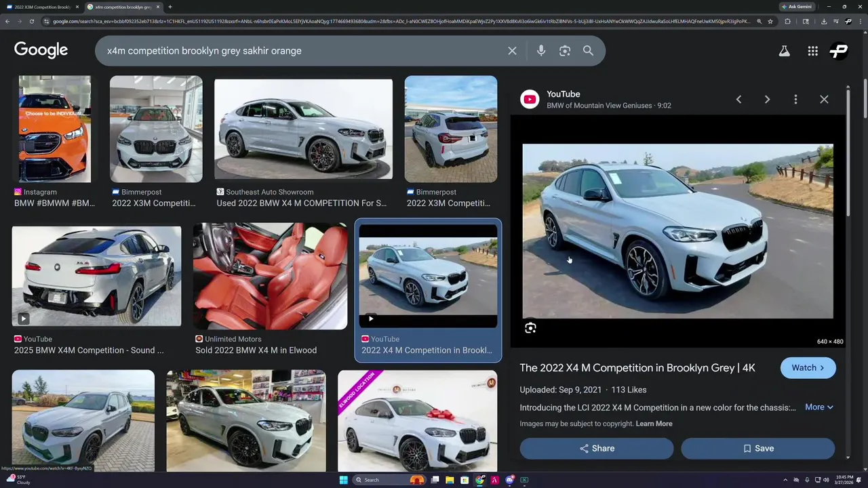Open the Elwood Location red-bow BMW image

point(417,420)
